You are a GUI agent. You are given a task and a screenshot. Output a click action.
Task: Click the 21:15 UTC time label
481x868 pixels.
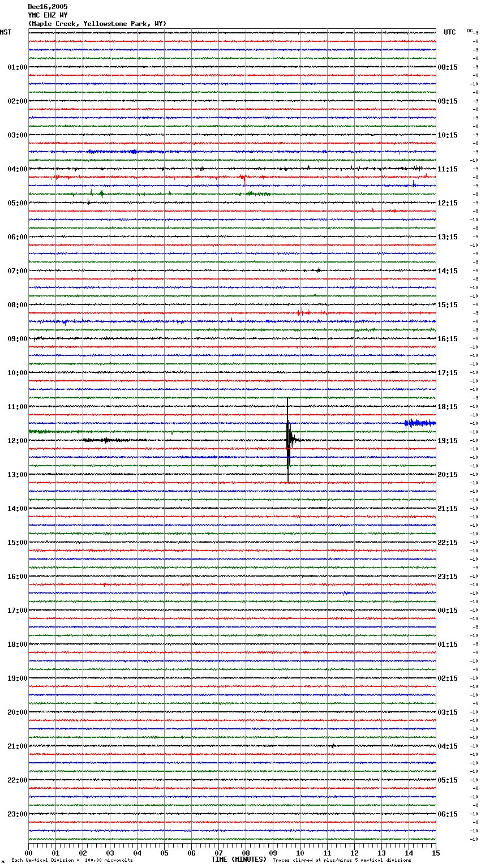click(x=448, y=509)
